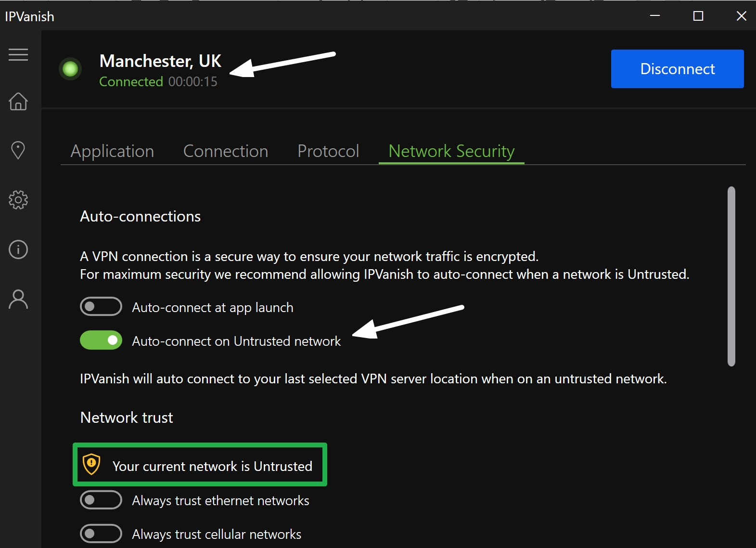
Task: Enable Auto-connect at app launch toggle
Action: [101, 307]
